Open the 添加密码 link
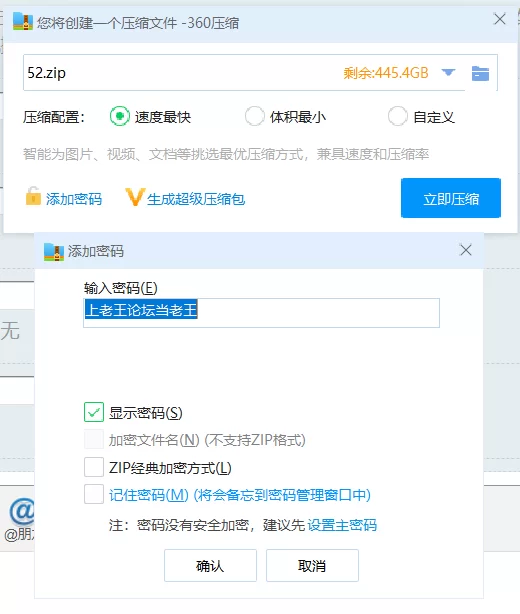Image resolution: width=520 pixels, height=614 pixels. click(x=74, y=199)
